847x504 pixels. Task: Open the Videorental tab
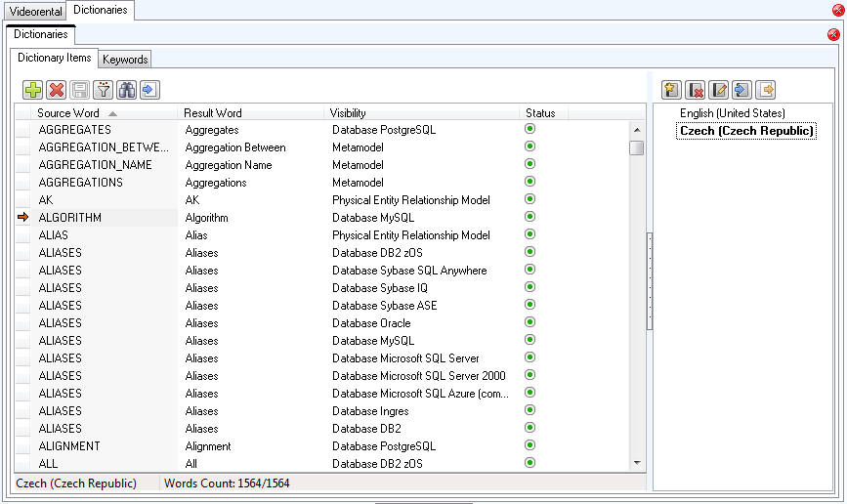coord(35,12)
